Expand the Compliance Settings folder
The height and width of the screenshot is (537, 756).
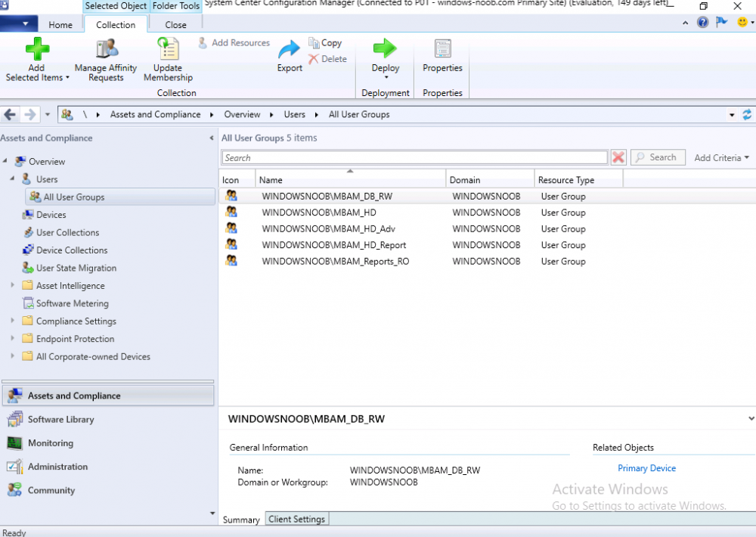[x=13, y=321]
